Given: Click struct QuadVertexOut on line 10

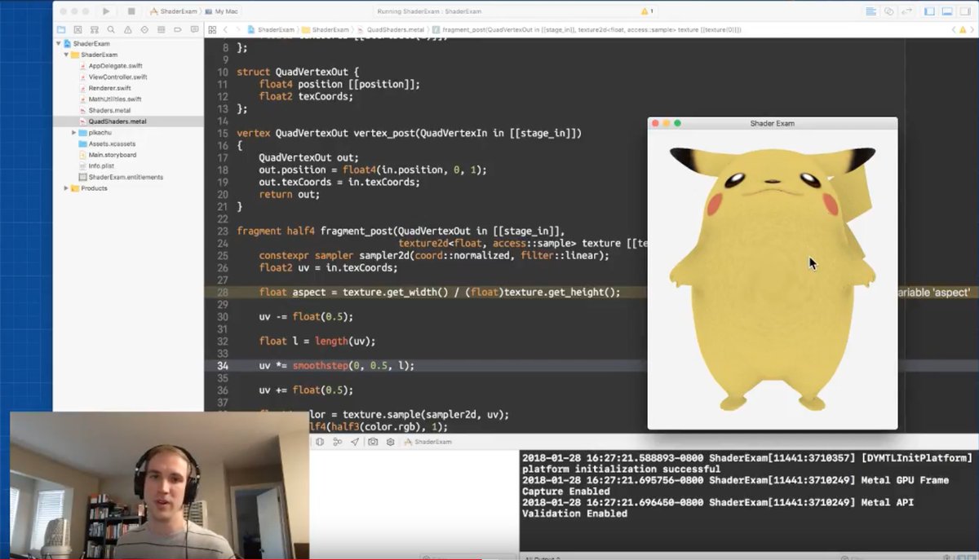Looking at the screenshot, I should pos(298,72).
